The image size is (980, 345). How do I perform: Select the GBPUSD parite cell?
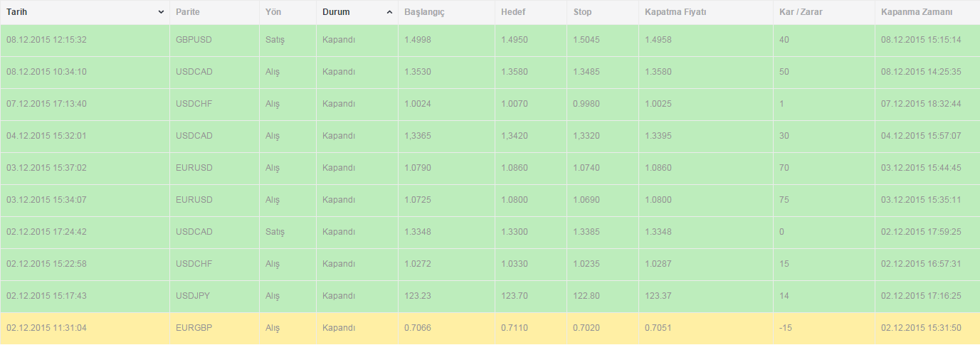coord(192,40)
